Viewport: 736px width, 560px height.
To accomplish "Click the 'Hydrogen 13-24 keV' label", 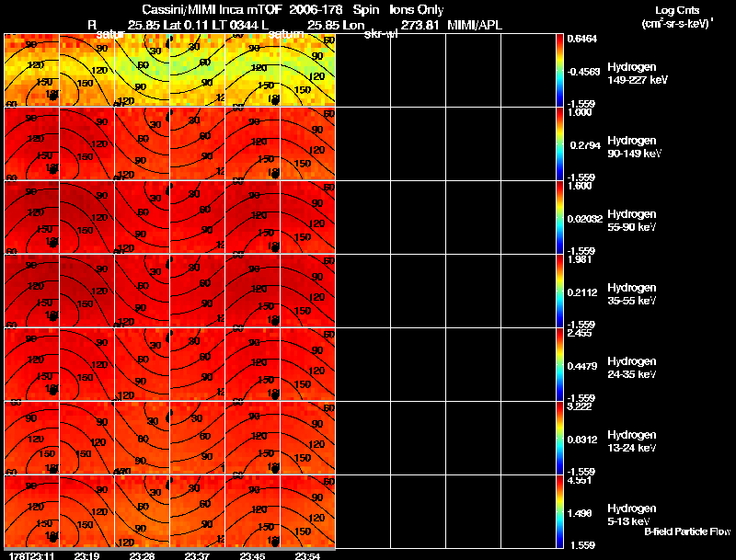I will [632, 441].
